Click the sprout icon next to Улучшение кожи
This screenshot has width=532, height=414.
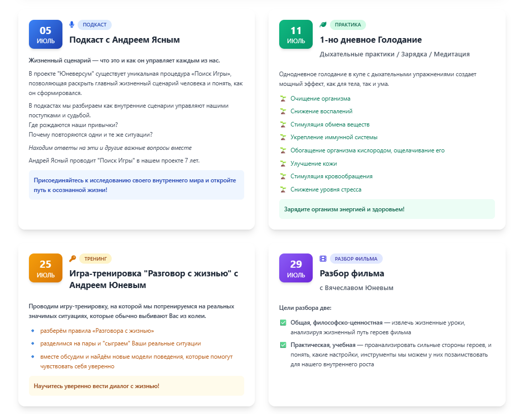[283, 164]
